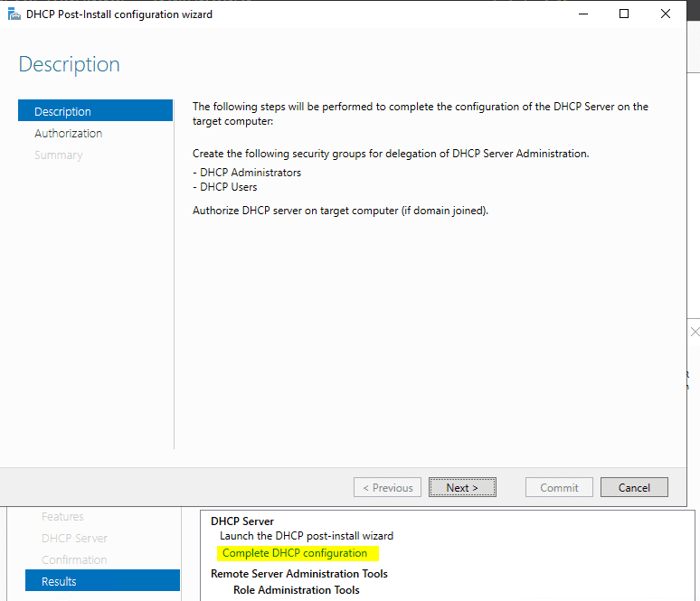Select Features in the background wizard sidebar
Screen dimensions: 700x601
(x=62, y=516)
